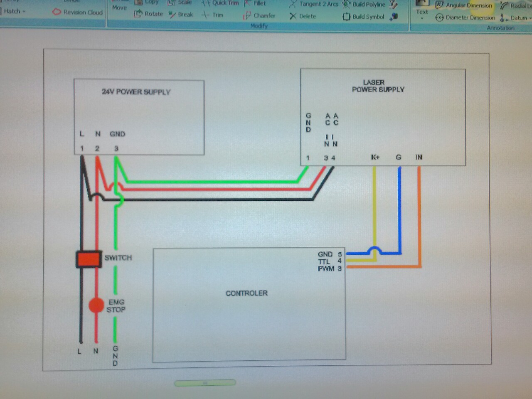This screenshot has height=399, width=532.
Task: Pick the Chamfer tool
Action: coord(259,16)
